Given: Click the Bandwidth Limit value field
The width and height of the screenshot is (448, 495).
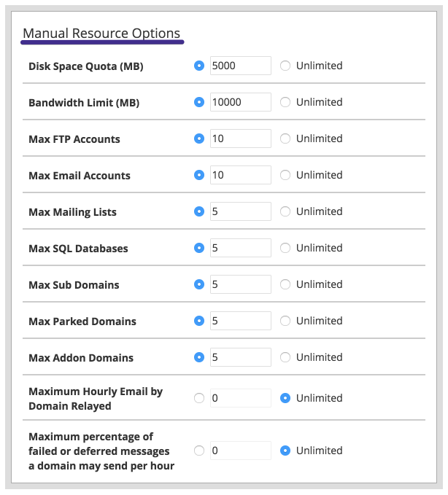Looking at the screenshot, I should pyautogui.click(x=240, y=102).
